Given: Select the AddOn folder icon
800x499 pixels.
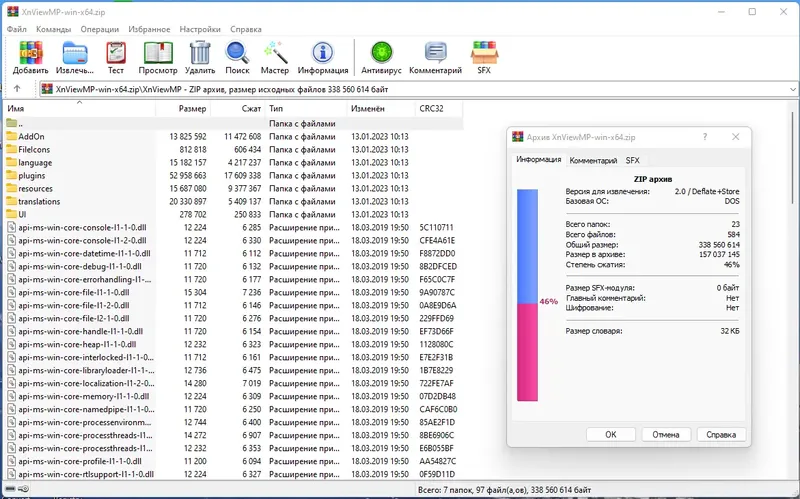Looking at the screenshot, I should (x=11, y=136).
